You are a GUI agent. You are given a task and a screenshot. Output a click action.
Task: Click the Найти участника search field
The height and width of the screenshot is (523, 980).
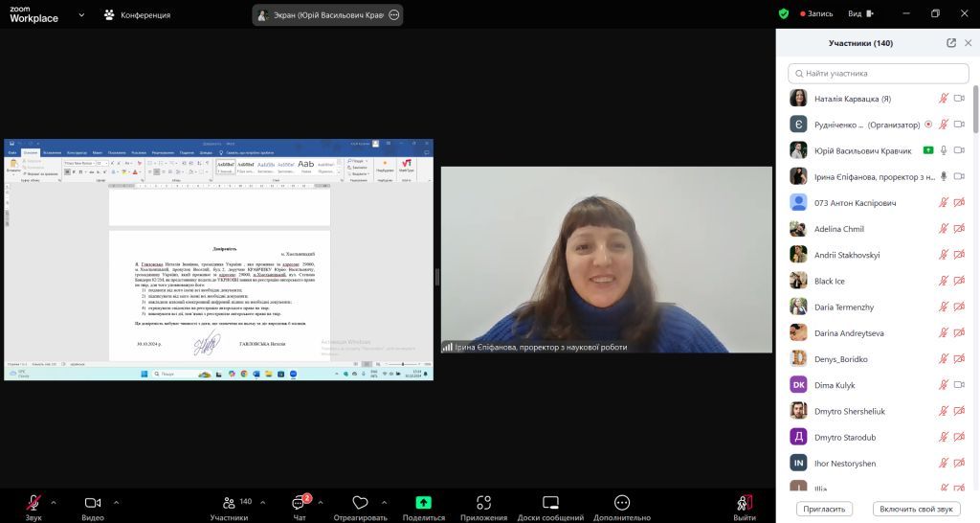(x=879, y=73)
